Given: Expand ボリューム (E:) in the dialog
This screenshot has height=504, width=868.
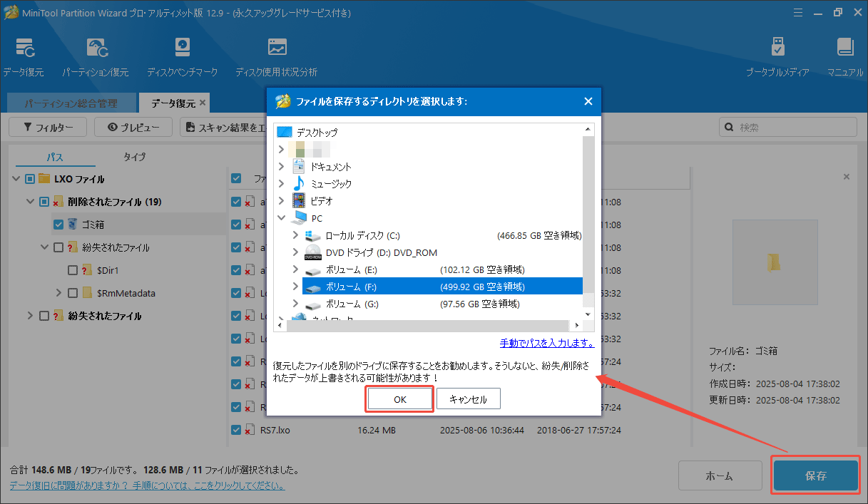Looking at the screenshot, I should pyautogui.click(x=295, y=269).
